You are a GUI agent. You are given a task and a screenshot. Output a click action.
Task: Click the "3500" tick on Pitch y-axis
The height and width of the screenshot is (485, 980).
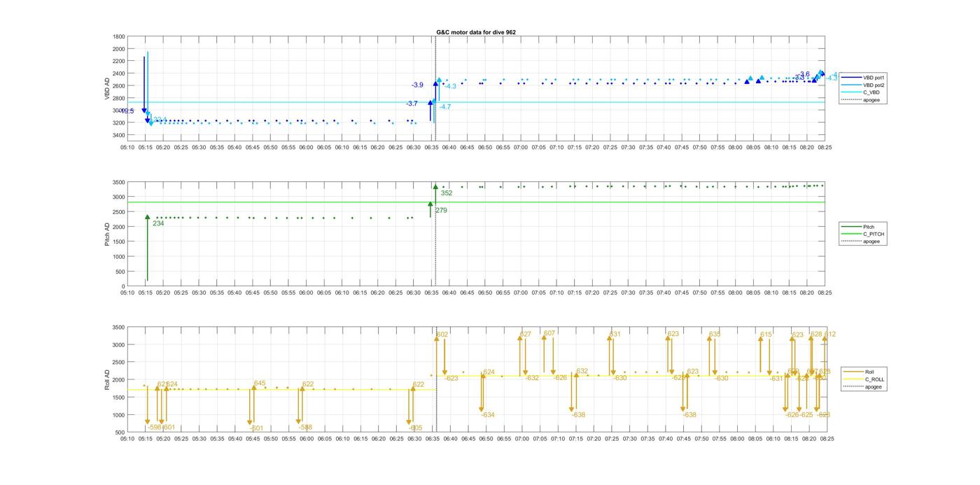(x=118, y=182)
